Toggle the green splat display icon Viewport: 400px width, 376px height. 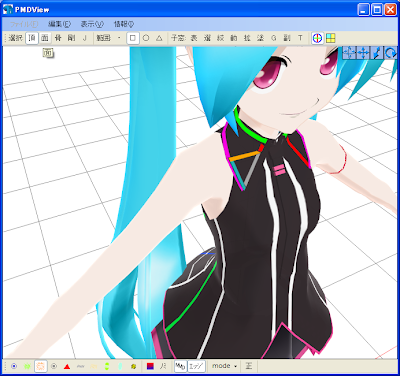[x=27, y=366]
